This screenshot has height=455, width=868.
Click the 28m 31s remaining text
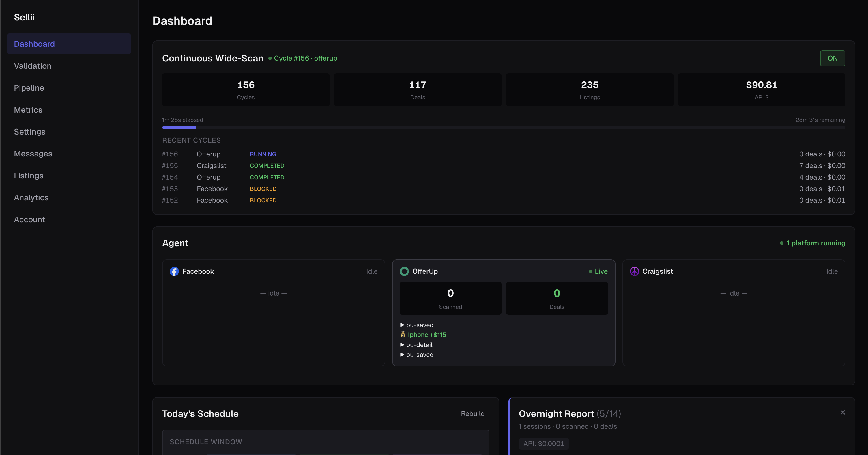(x=820, y=120)
